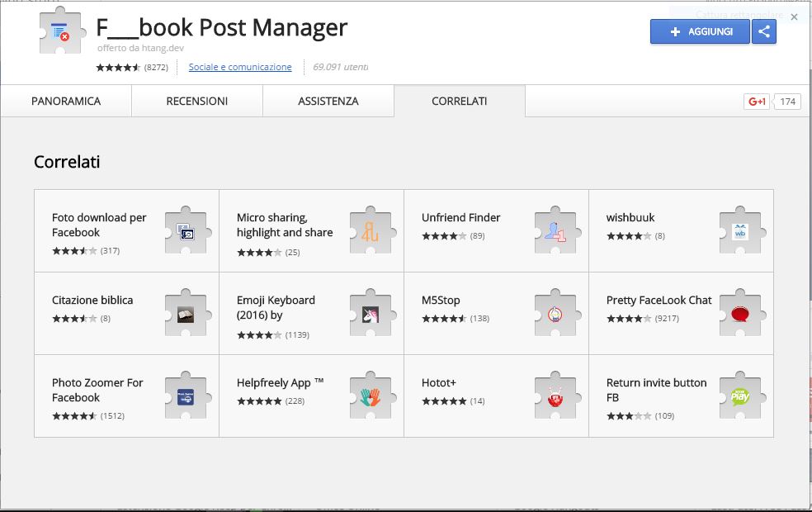Click the main rating stars with (8272)
The height and width of the screenshot is (512, 812).
[x=132, y=68]
